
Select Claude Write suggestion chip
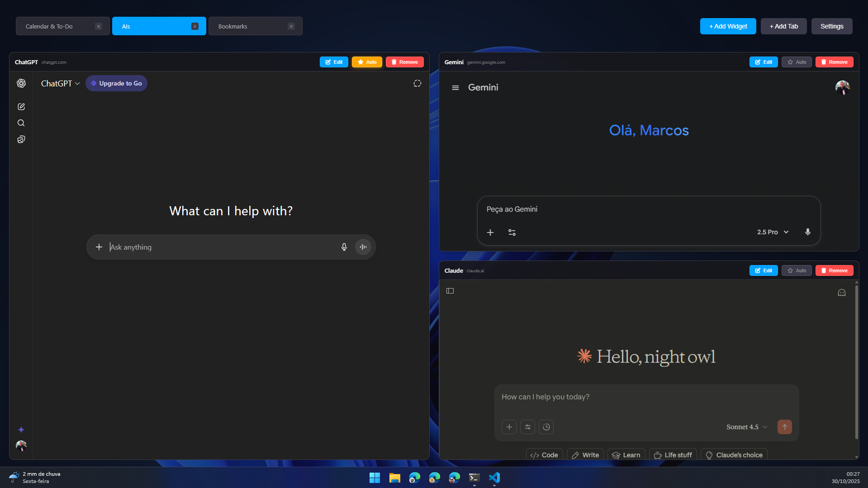click(585, 455)
